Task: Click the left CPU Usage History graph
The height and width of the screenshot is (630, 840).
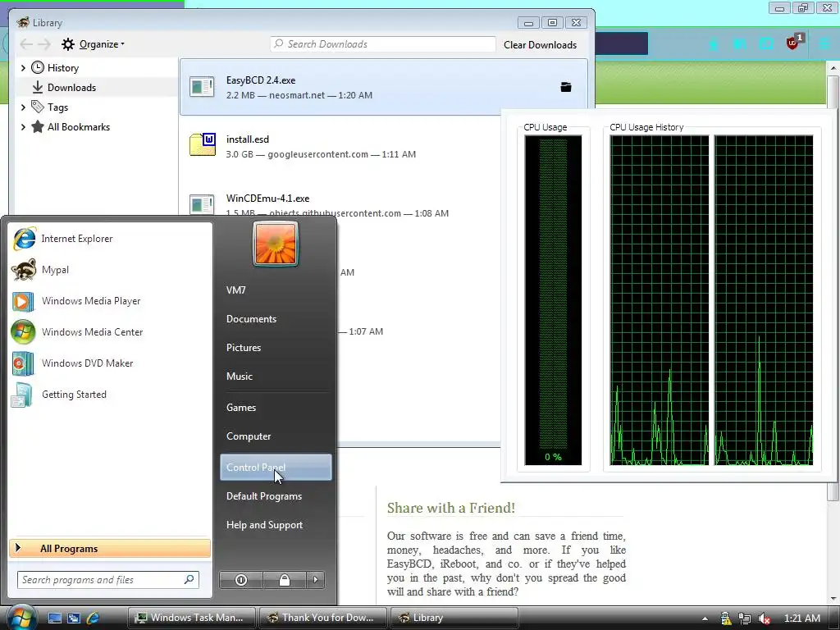Action: coord(659,300)
